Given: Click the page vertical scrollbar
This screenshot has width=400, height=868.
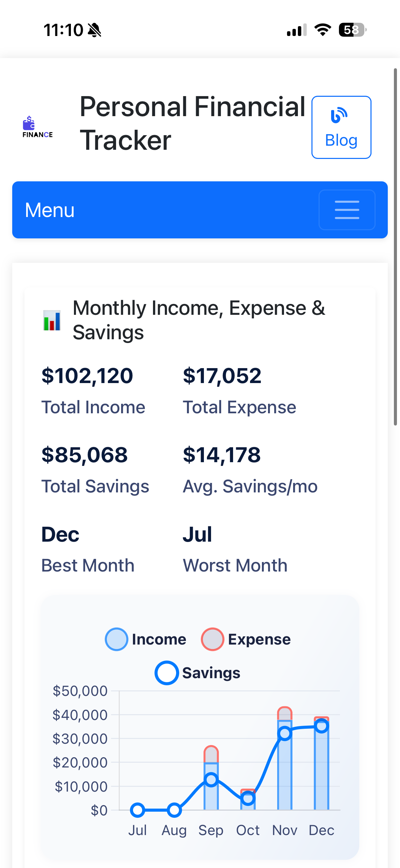Looking at the screenshot, I should [395, 247].
